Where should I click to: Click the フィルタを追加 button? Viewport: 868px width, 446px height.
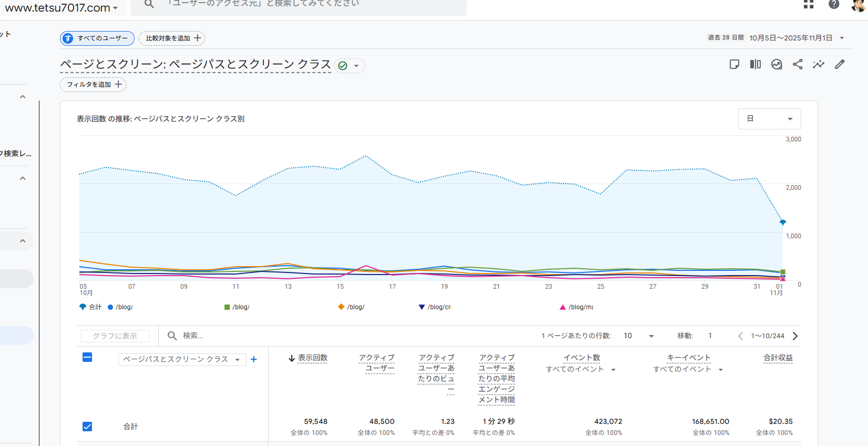tap(93, 85)
